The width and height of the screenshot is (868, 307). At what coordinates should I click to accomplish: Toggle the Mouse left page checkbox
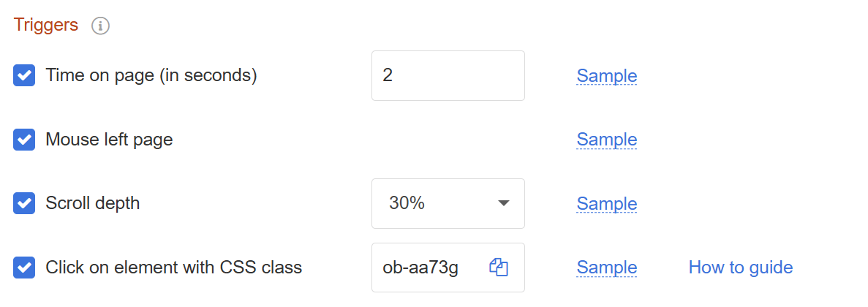[24, 139]
